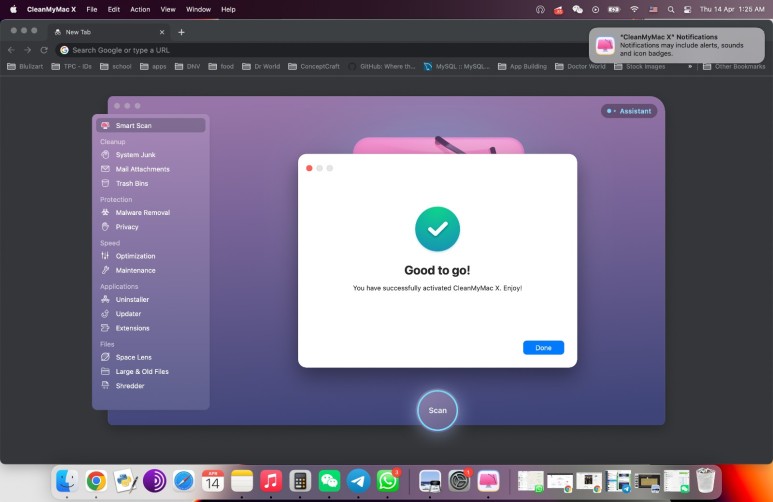Open System Preferences from the Dock
The height and width of the screenshot is (502, 773).
459,481
